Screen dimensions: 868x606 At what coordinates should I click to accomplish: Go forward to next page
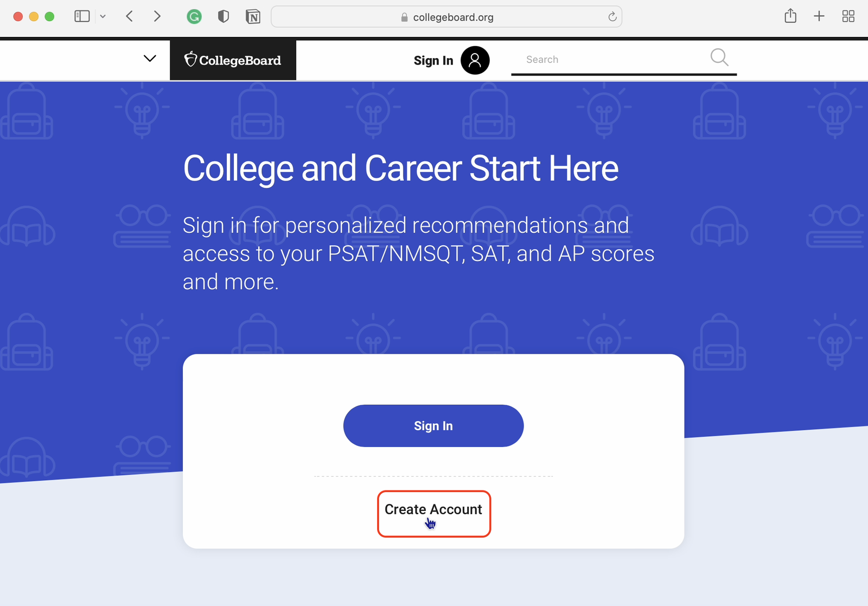[157, 16]
